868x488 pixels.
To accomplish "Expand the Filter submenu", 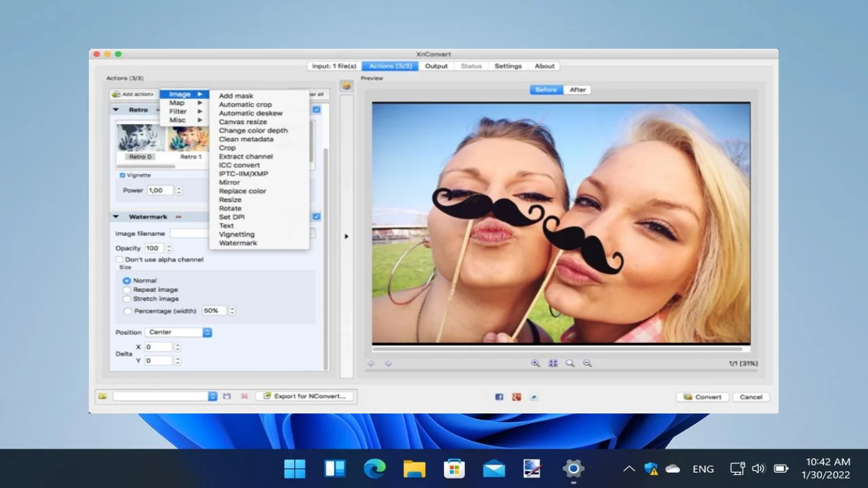I will point(184,111).
